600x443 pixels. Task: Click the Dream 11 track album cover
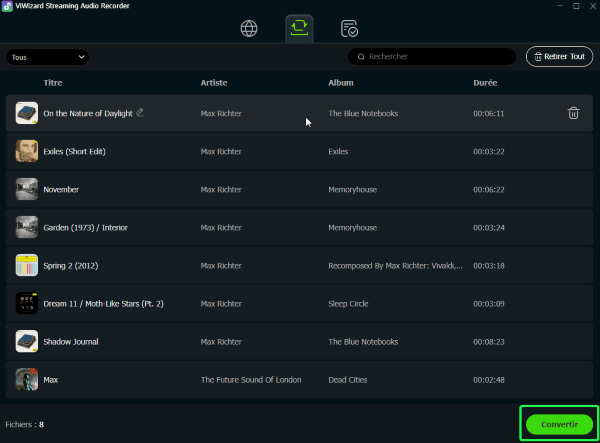[x=27, y=303]
